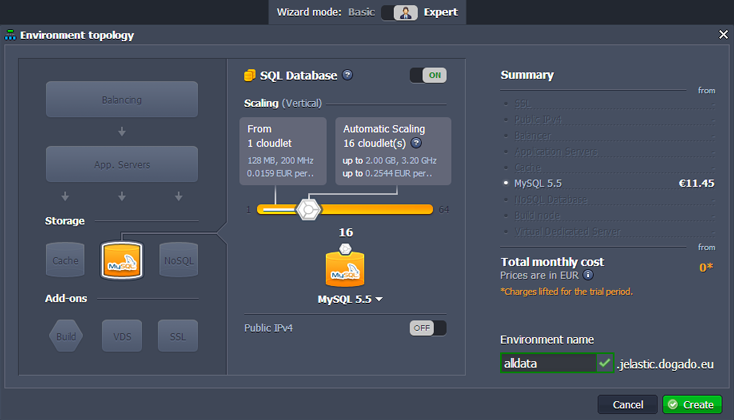Click the SQL Database help icon

pos(347,75)
